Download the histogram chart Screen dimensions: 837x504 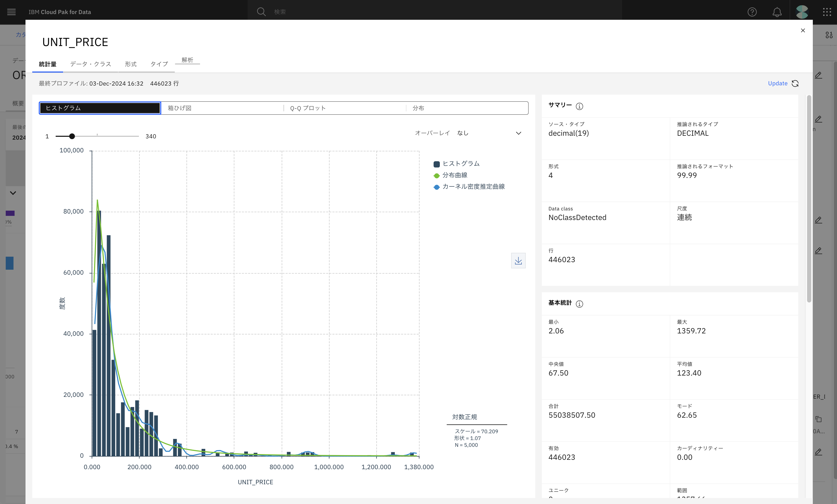pos(518,261)
